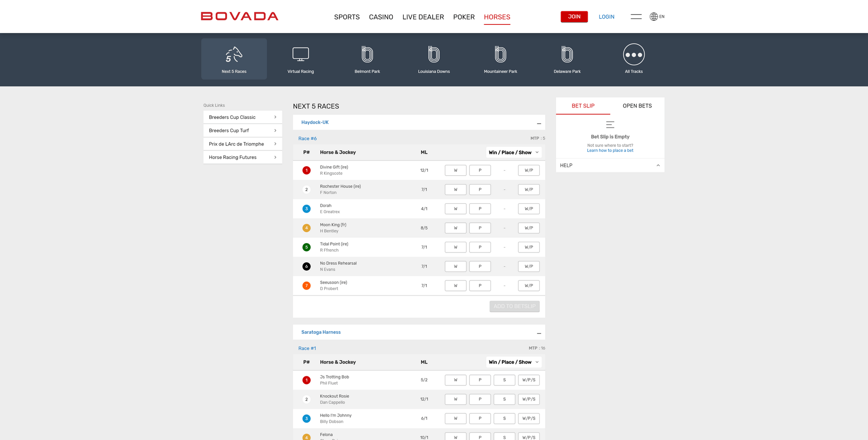Click red number 1 badge for Js Trotting Bob
The height and width of the screenshot is (440, 868).
coord(307,380)
